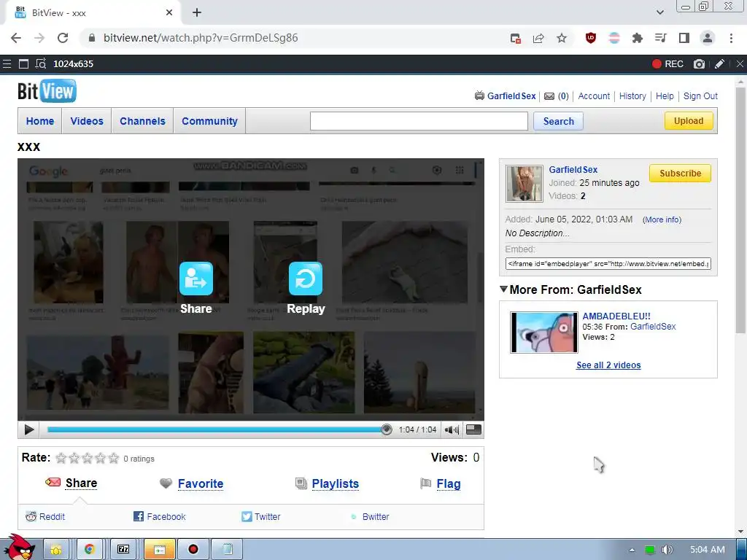747x560 pixels.
Task: Rate the video three stars
Action: 88,458
